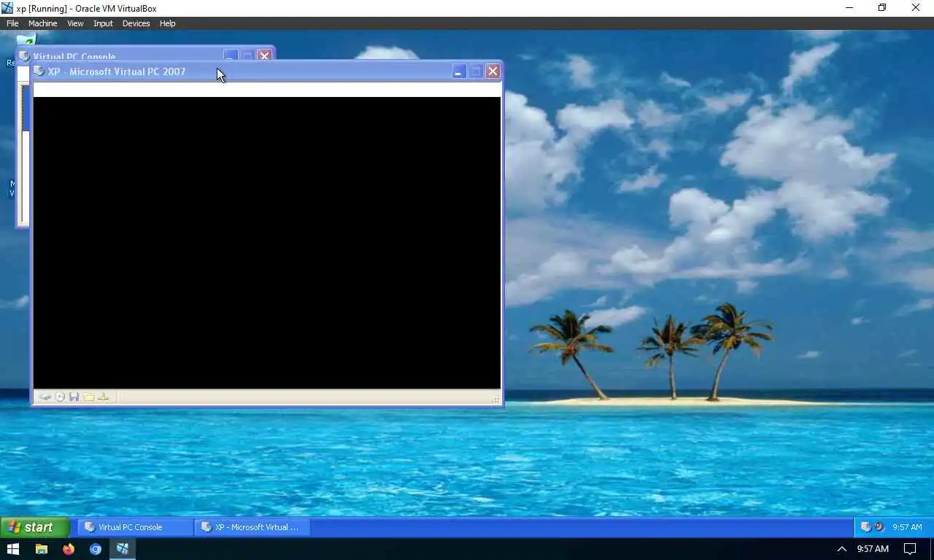934x560 pixels.
Task: Launch Firefox from the Windows taskbar
Action: [x=69, y=549]
